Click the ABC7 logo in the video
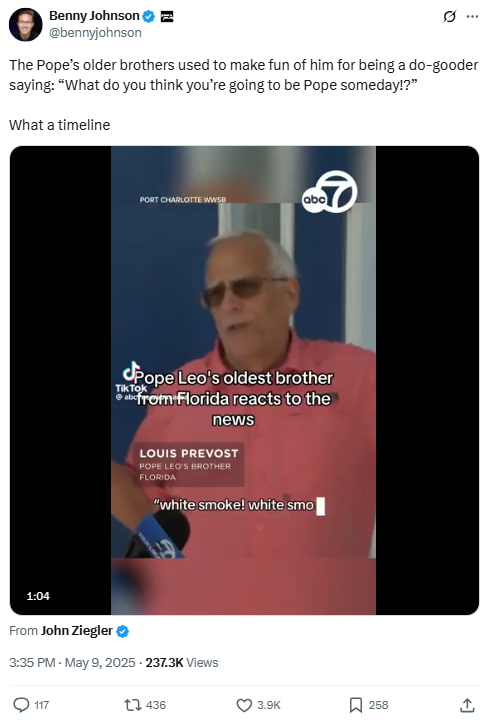Image resolution: width=488 pixels, height=720 pixels. [329, 192]
